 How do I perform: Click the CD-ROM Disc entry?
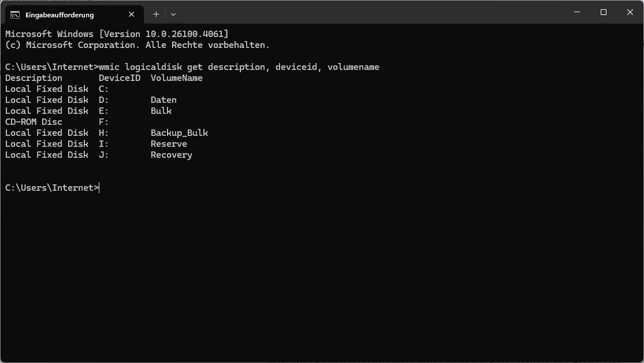coord(33,122)
